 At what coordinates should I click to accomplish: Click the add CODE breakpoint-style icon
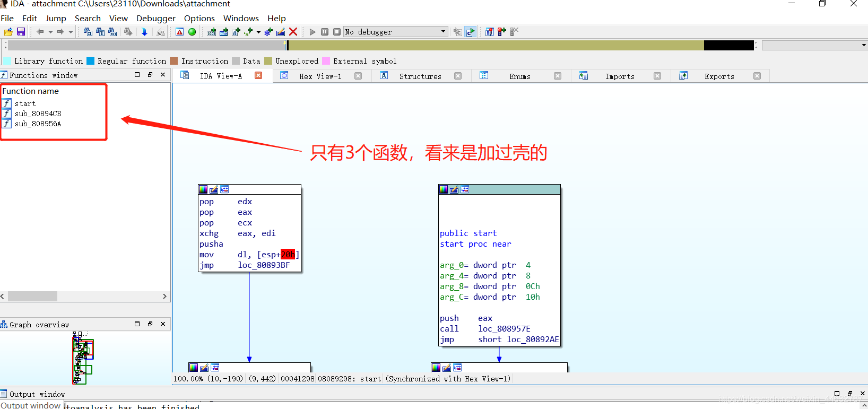click(x=212, y=32)
